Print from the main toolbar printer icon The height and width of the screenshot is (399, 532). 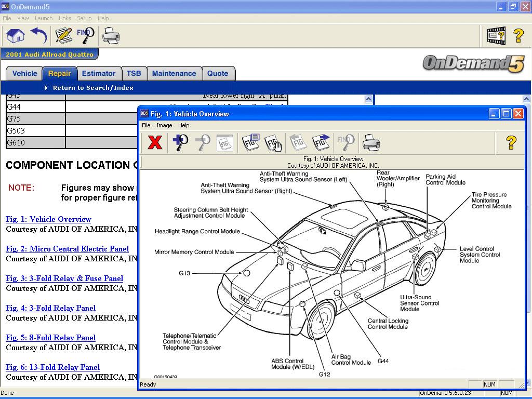(111, 36)
